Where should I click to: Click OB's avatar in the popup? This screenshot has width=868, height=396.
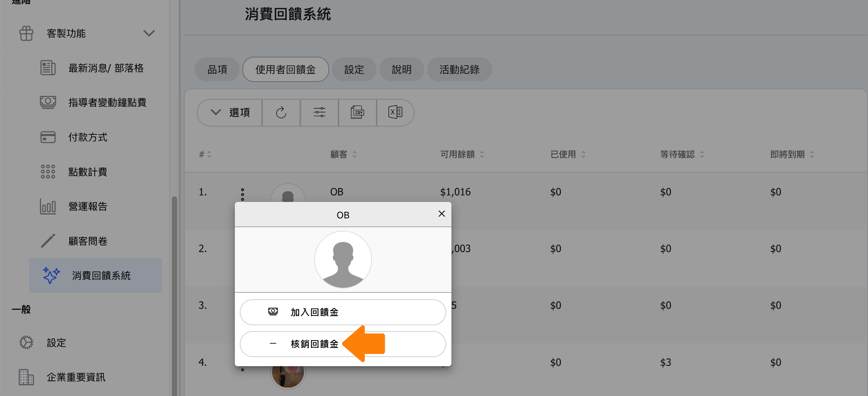click(x=343, y=260)
